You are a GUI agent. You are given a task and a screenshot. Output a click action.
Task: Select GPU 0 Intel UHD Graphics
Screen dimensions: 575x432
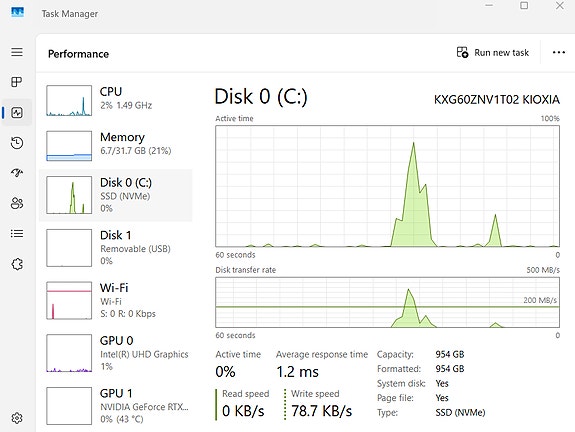point(116,353)
